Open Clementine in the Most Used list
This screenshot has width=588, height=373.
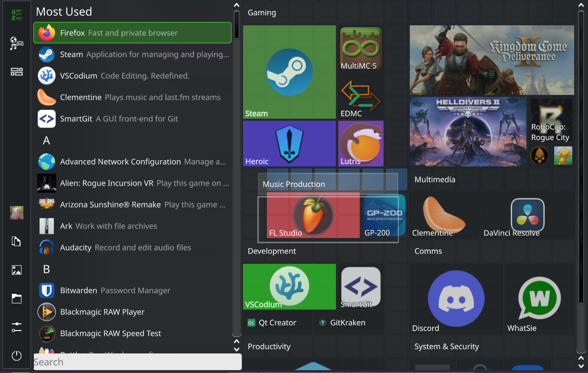click(132, 97)
